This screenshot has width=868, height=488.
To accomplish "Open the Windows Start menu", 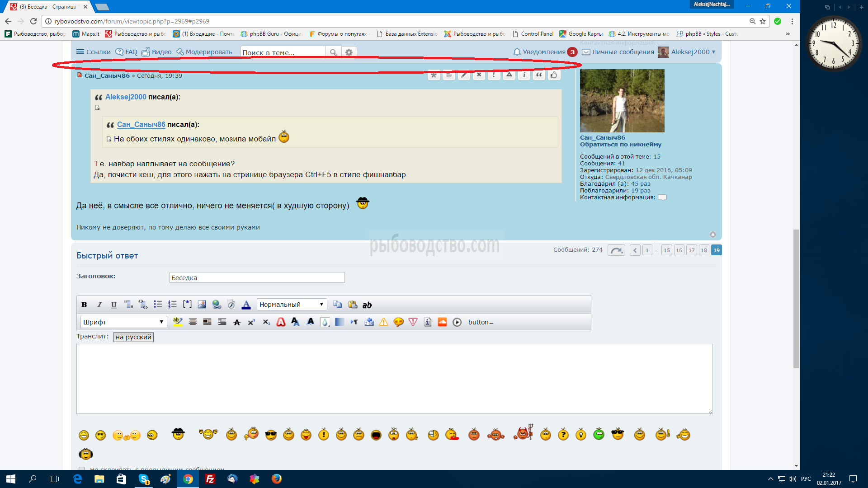I will pyautogui.click(x=11, y=479).
